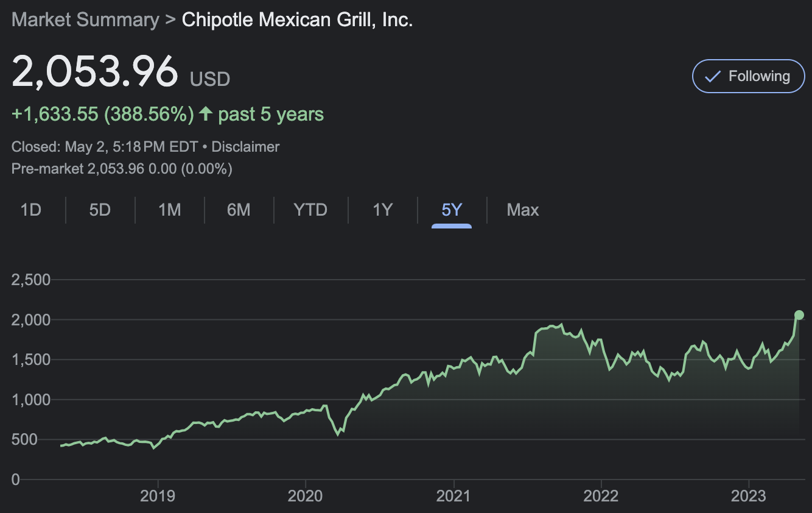This screenshot has width=812, height=513.
Task: Select the 5D time range tab
Action: pyautogui.click(x=100, y=210)
